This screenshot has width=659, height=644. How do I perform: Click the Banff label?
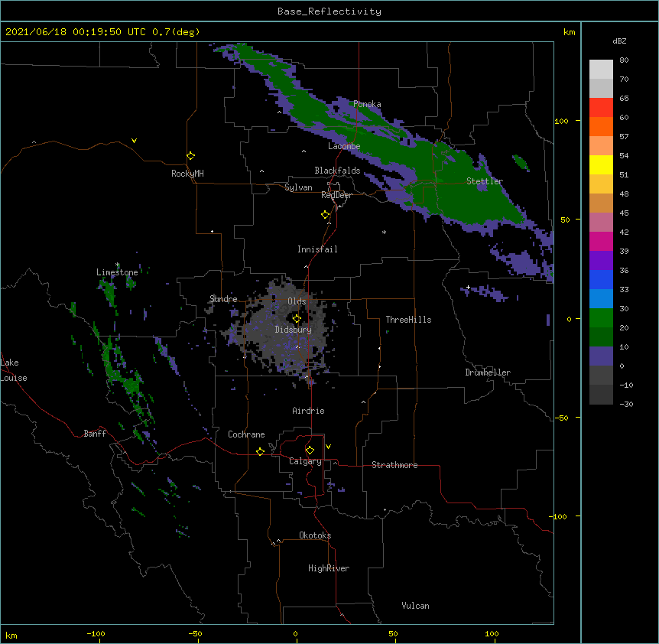pyautogui.click(x=95, y=434)
